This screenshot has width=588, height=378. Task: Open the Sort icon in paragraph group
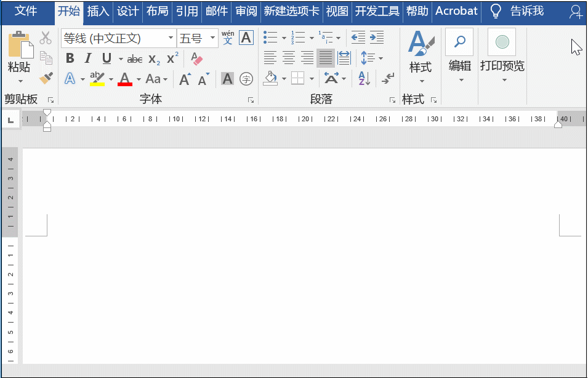click(363, 78)
